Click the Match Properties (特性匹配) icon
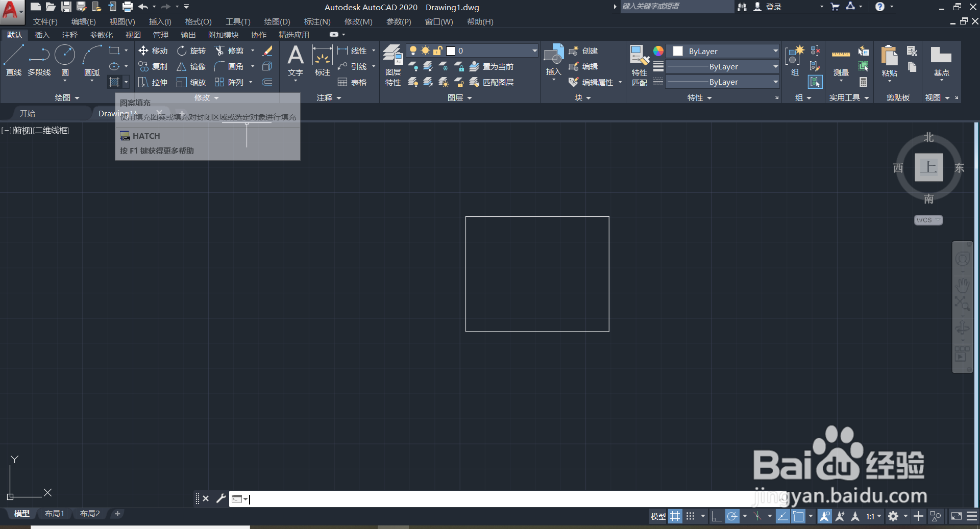 click(640, 65)
